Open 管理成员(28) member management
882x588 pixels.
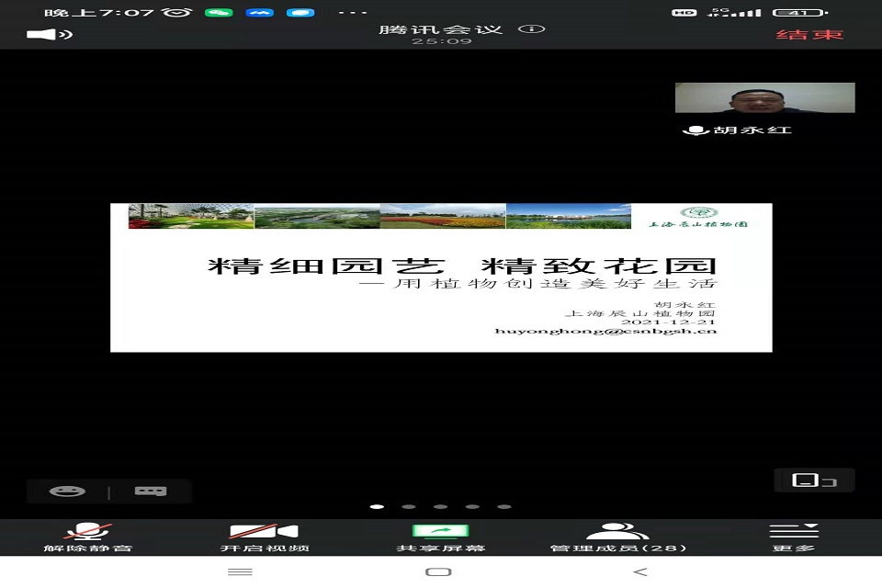click(617, 537)
